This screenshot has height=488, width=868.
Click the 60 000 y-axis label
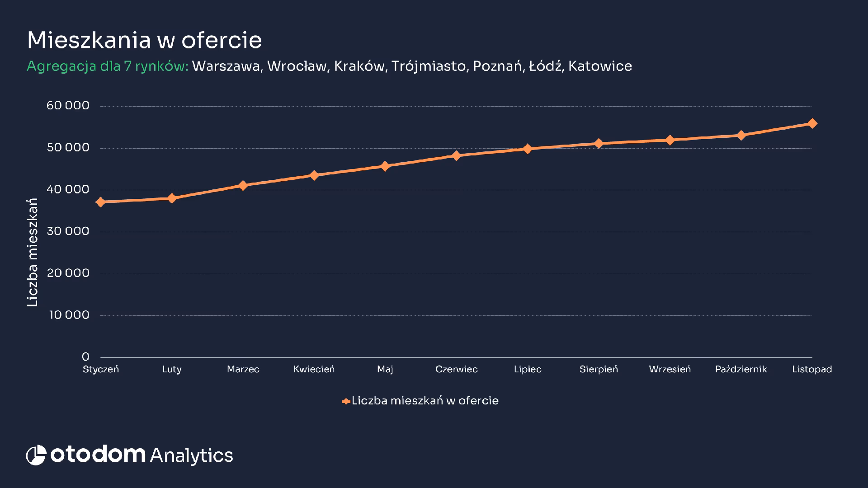pyautogui.click(x=68, y=106)
